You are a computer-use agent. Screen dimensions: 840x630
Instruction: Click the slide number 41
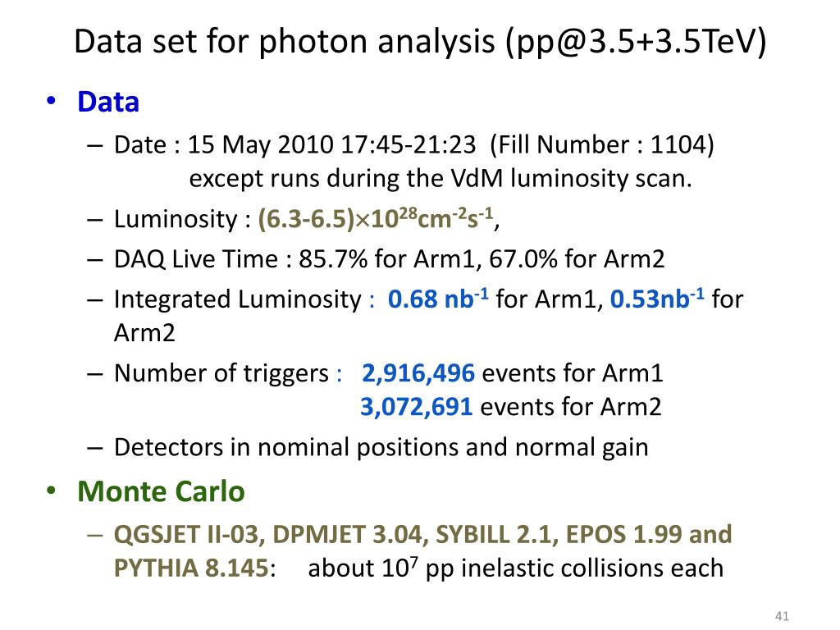780,617
